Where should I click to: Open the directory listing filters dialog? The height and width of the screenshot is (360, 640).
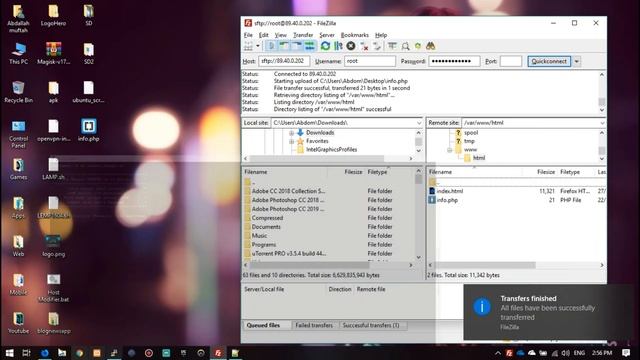pyautogui.click(x=392, y=46)
